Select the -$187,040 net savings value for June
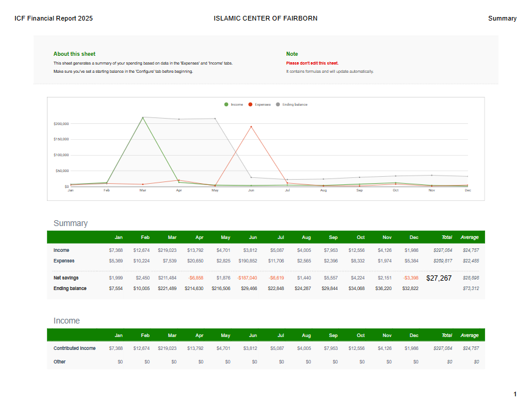532x411 pixels. (247, 278)
